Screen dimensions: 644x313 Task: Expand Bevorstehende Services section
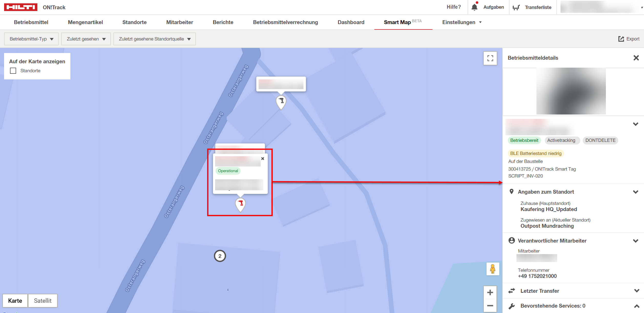coord(637,306)
